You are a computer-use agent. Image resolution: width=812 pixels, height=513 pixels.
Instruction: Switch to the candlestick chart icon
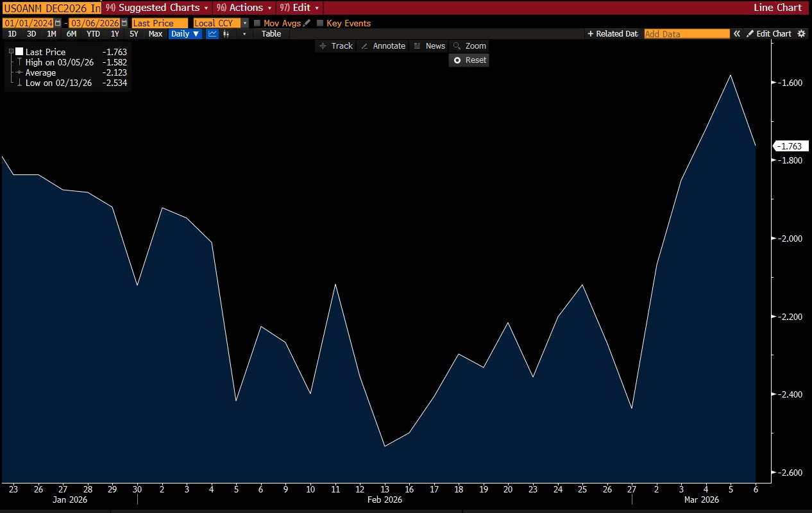pyautogui.click(x=226, y=34)
